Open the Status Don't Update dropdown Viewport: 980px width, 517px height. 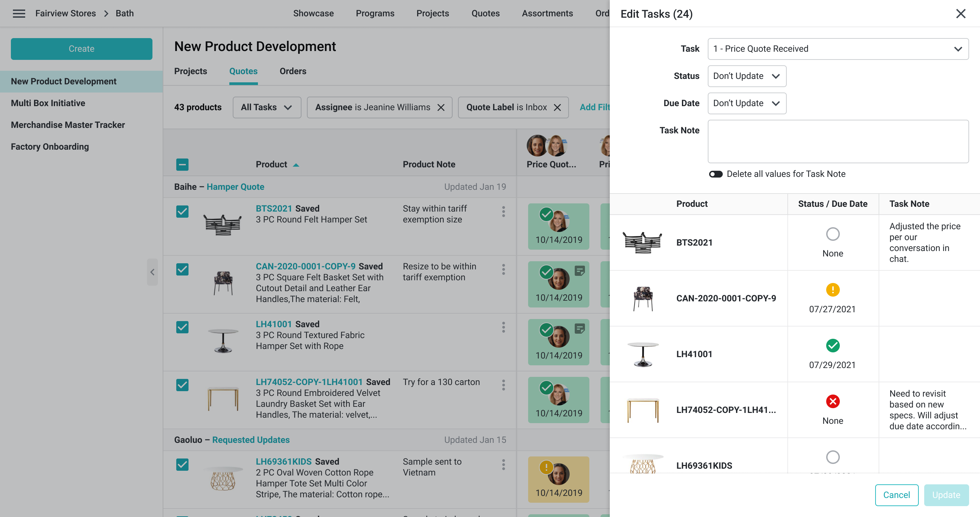(747, 76)
